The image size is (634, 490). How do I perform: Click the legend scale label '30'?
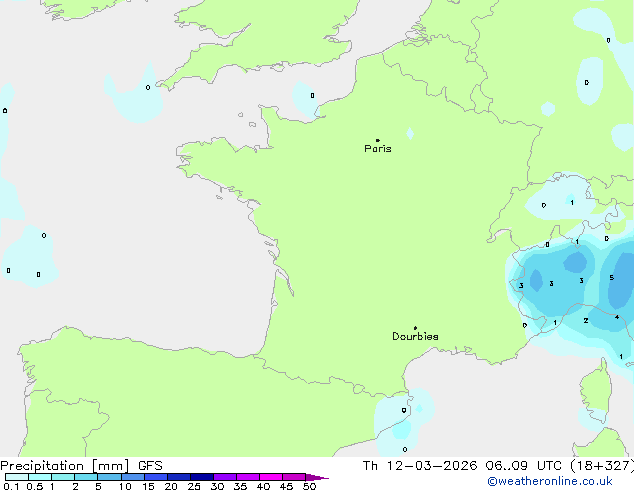point(217,486)
